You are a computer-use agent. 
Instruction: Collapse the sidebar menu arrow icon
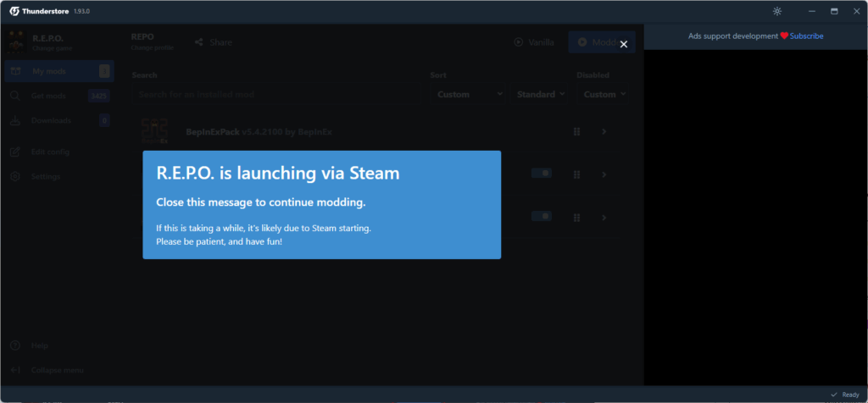pyautogui.click(x=15, y=370)
